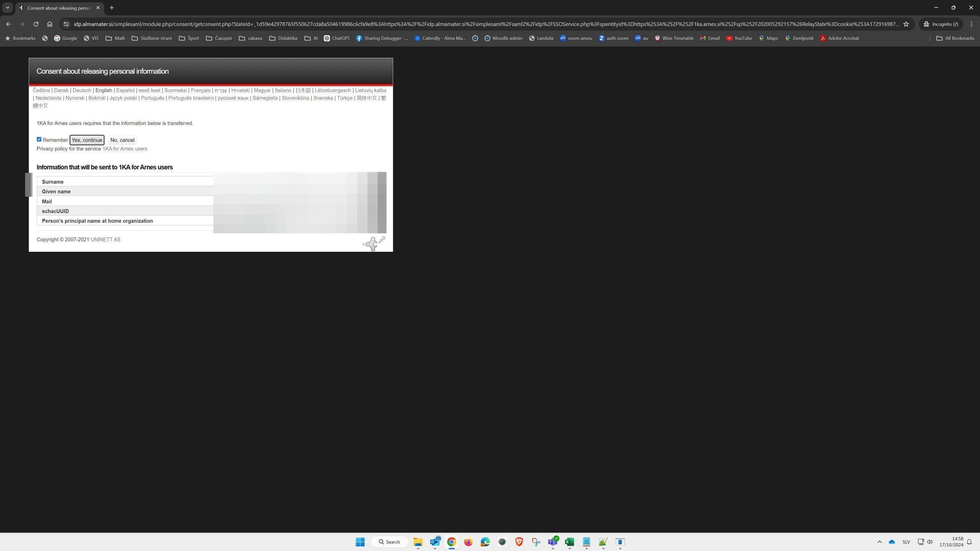Click the address bar URL field
980x551 pixels.
pyautogui.click(x=486, y=24)
